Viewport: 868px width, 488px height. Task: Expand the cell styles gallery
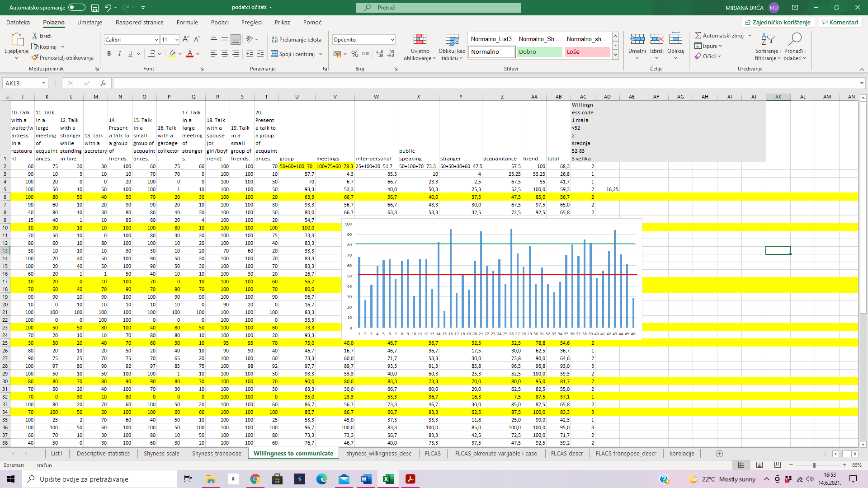pyautogui.click(x=615, y=55)
